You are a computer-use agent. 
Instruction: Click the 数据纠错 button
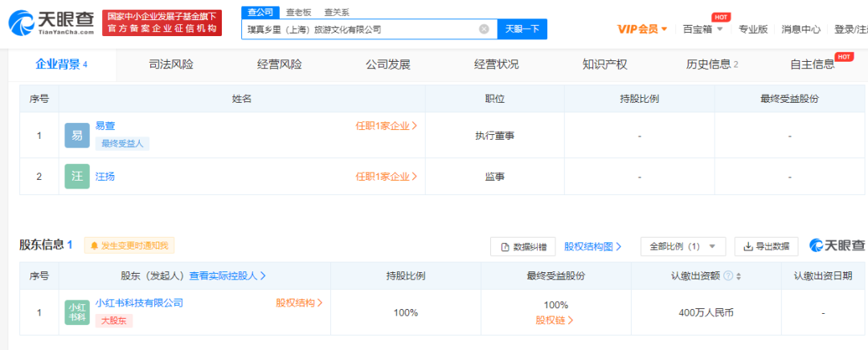[523, 246]
